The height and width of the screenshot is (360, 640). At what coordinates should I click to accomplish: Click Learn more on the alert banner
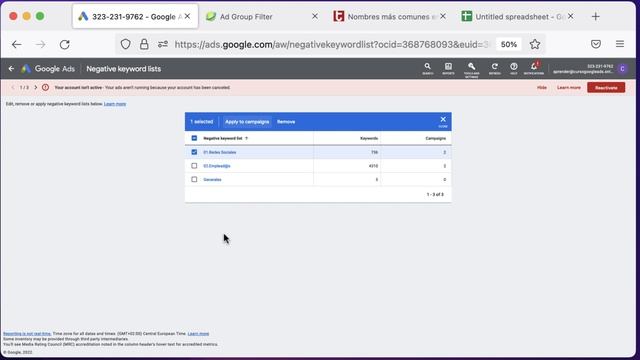(x=569, y=87)
